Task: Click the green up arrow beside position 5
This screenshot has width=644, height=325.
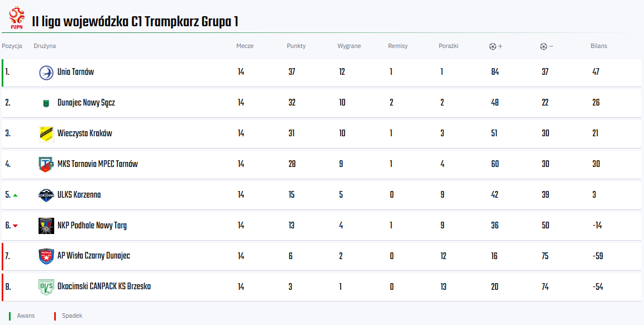Action: pos(15,195)
